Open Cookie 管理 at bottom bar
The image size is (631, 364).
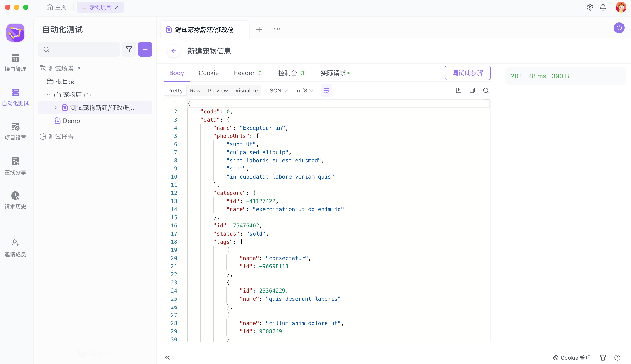click(572, 357)
